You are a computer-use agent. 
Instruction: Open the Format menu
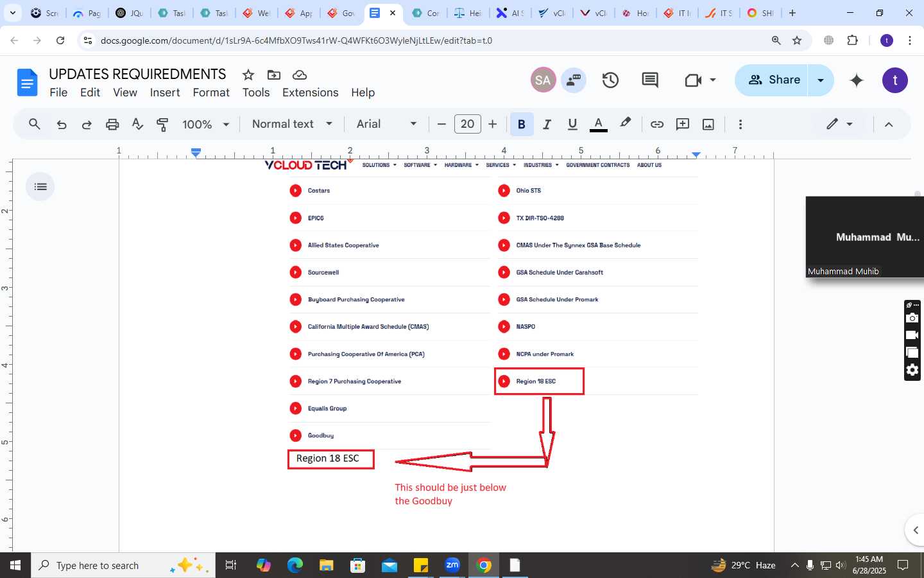coord(211,92)
